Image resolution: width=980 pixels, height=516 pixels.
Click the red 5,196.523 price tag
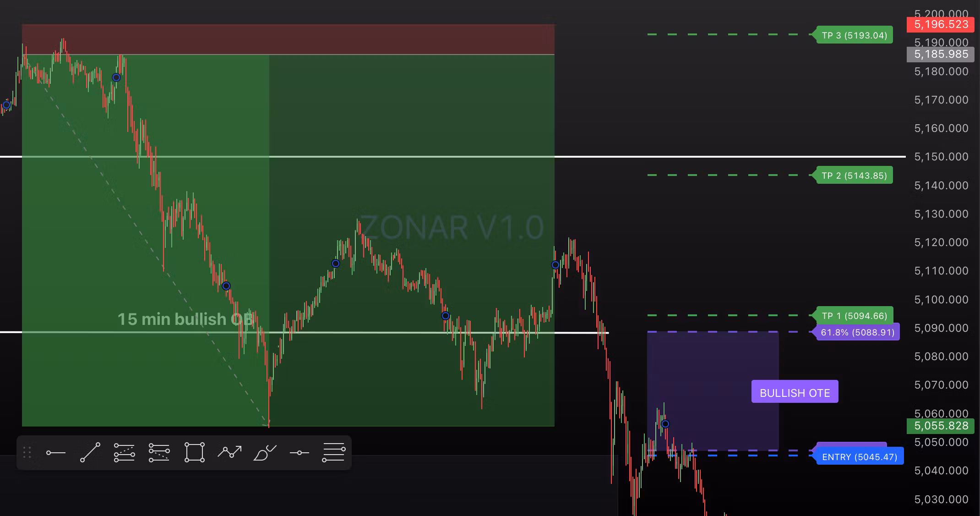pyautogui.click(x=941, y=24)
